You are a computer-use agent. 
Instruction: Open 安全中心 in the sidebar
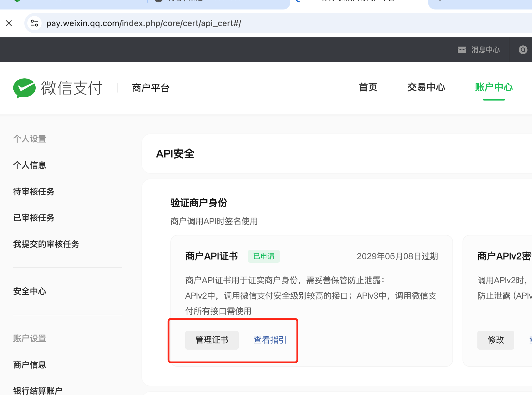[30, 291]
